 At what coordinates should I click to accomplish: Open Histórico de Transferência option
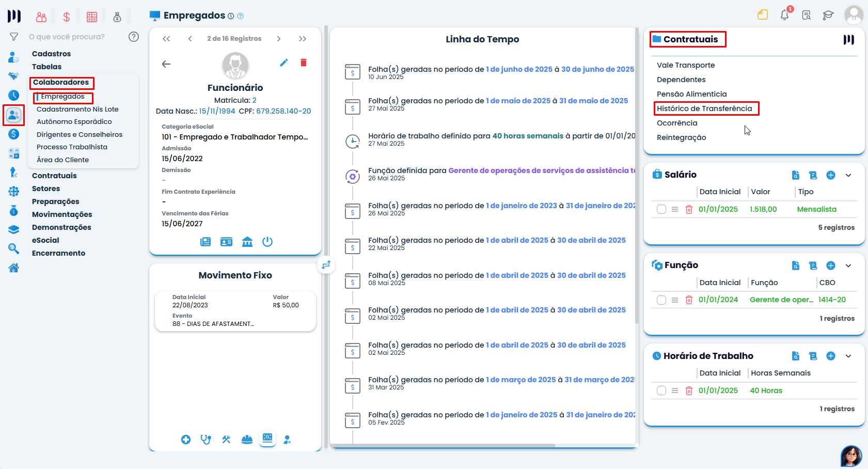(x=704, y=108)
